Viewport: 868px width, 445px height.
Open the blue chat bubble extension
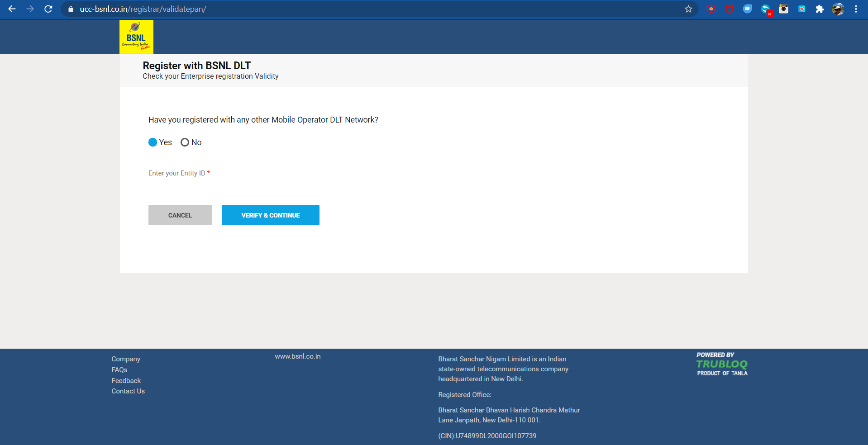747,9
